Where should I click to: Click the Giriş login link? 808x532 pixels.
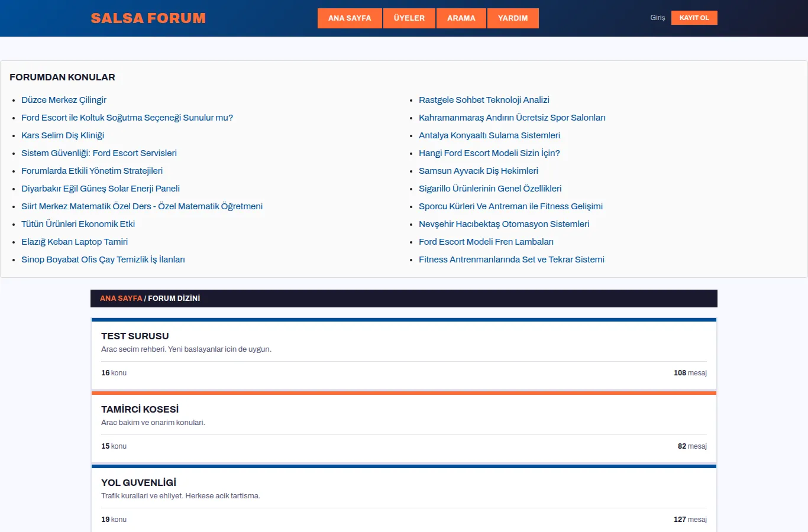click(x=658, y=18)
